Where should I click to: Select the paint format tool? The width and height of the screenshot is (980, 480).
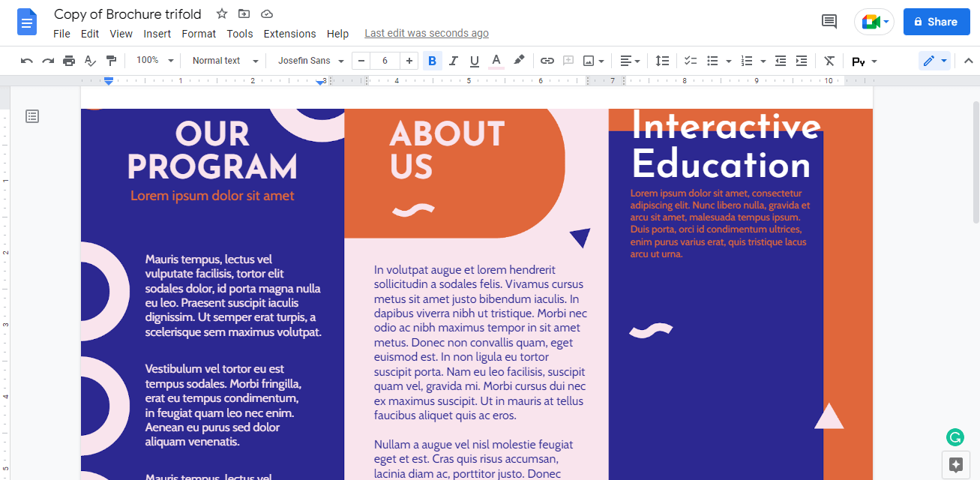(x=111, y=61)
